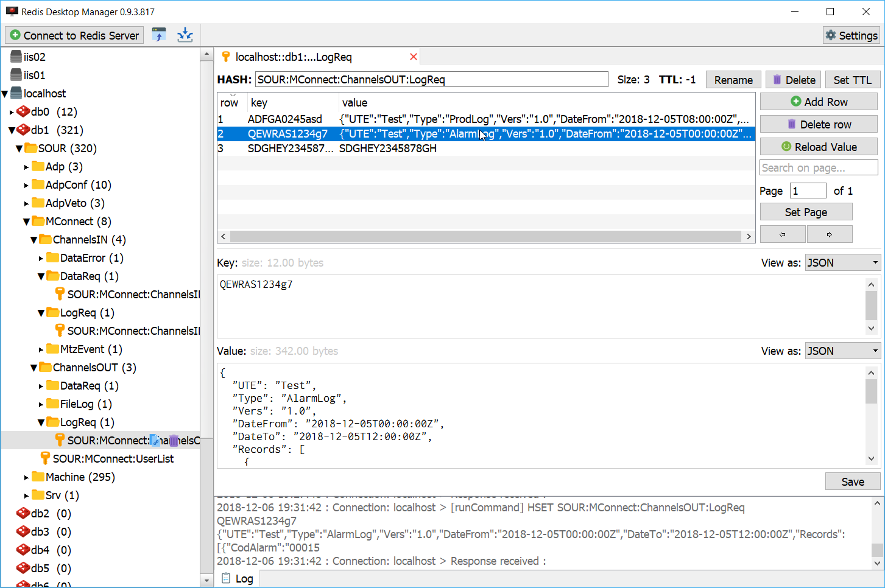This screenshot has height=588, width=885.
Task: Click the HASH key name field
Action: coord(431,79)
